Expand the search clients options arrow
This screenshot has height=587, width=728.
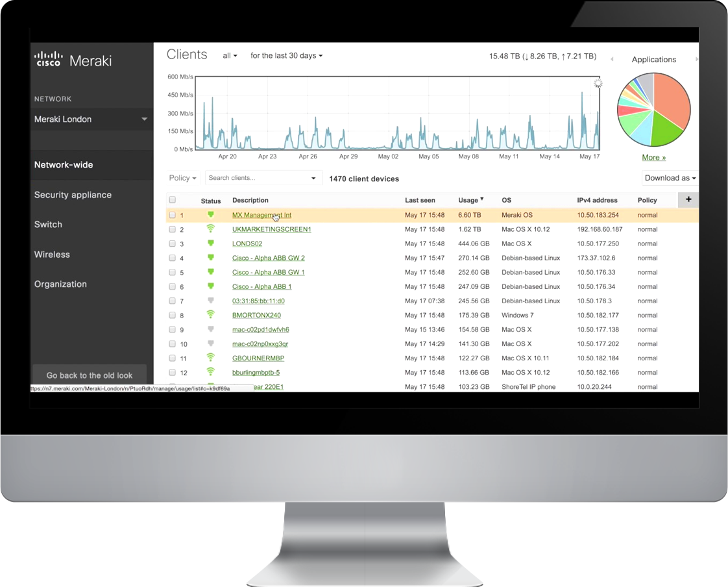(313, 178)
